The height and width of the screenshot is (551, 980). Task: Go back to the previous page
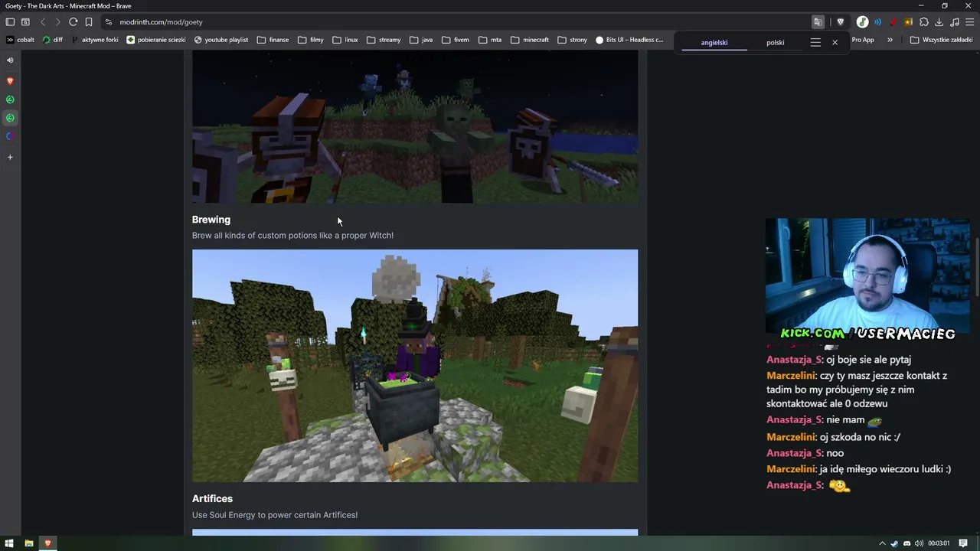(43, 22)
